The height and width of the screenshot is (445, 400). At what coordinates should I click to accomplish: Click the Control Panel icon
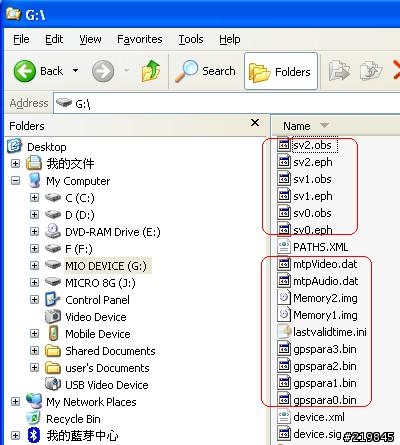click(x=53, y=299)
